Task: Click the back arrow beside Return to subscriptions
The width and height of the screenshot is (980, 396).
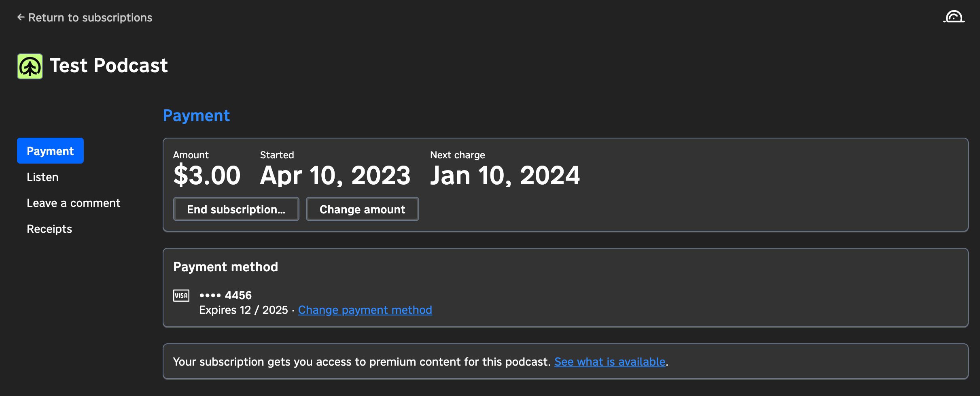Action: pyautogui.click(x=20, y=17)
